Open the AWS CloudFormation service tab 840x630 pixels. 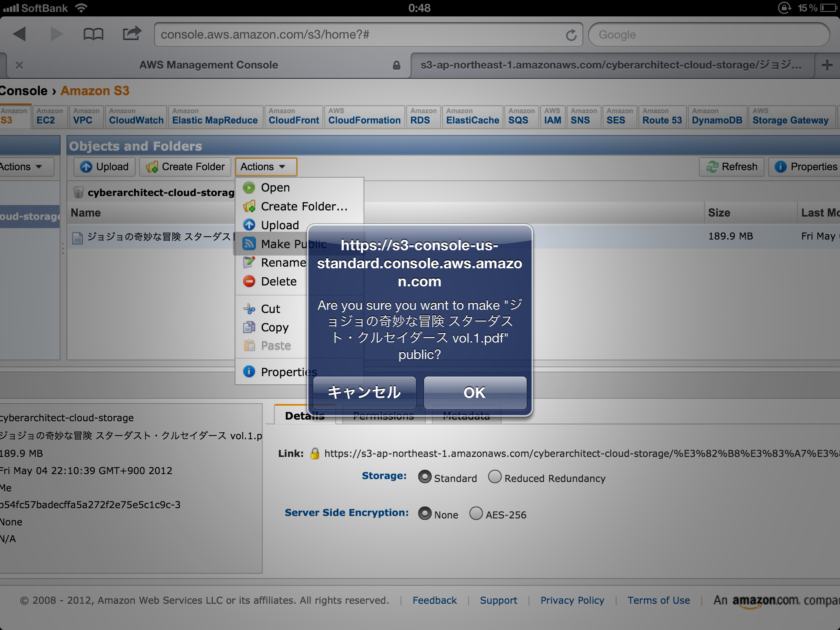[x=364, y=116]
